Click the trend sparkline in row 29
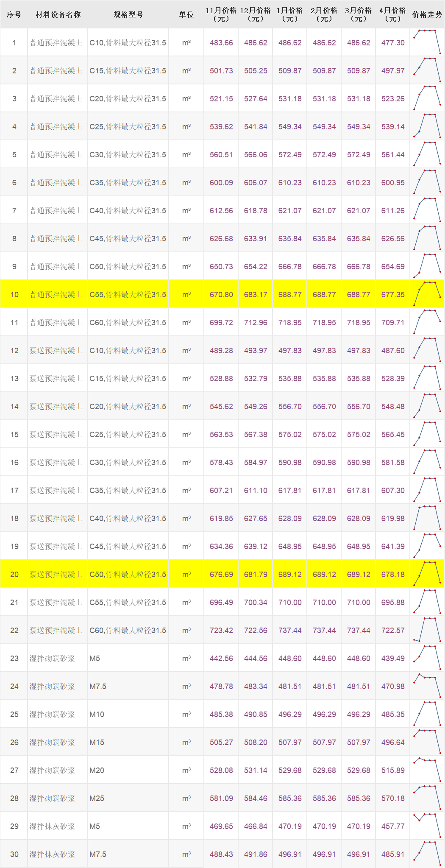The width and height of the screenshot is (445, 868). [x=427, y=826]
